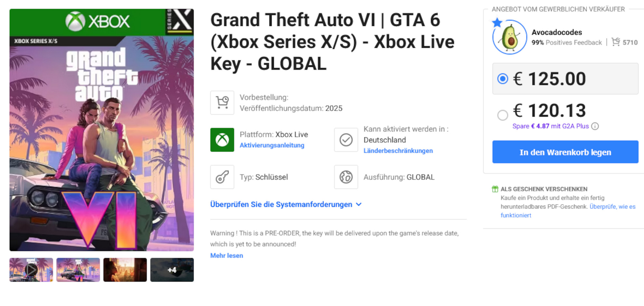Click the Xbox platform icon
Viewport: 644px width, 306px height.
[222, 140]
